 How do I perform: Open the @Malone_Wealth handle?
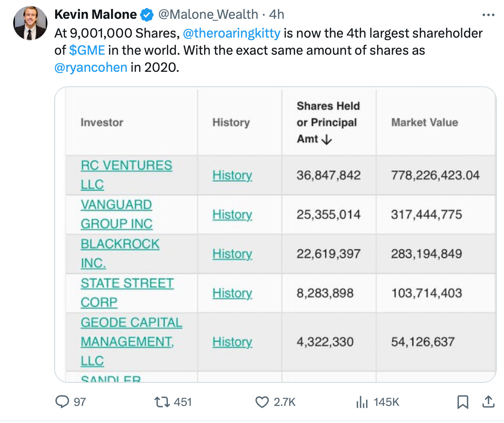click(x=208, y=15)
